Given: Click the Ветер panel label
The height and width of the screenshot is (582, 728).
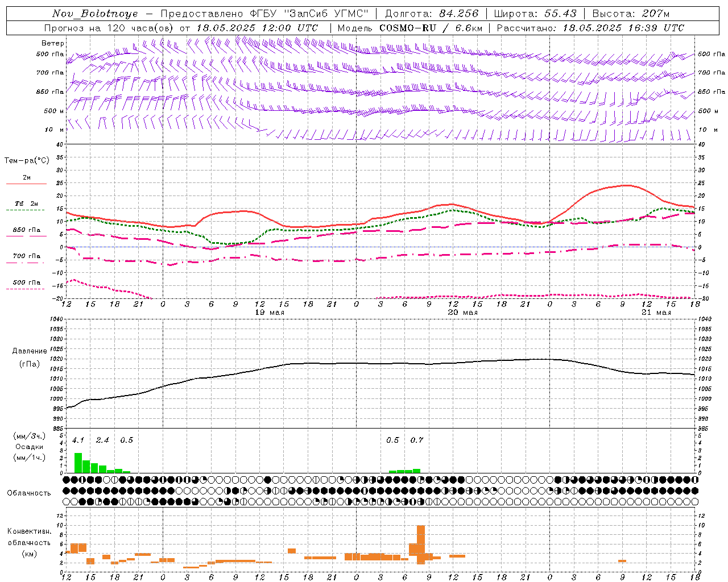Looking at the screenshot, I should (53, 43).
